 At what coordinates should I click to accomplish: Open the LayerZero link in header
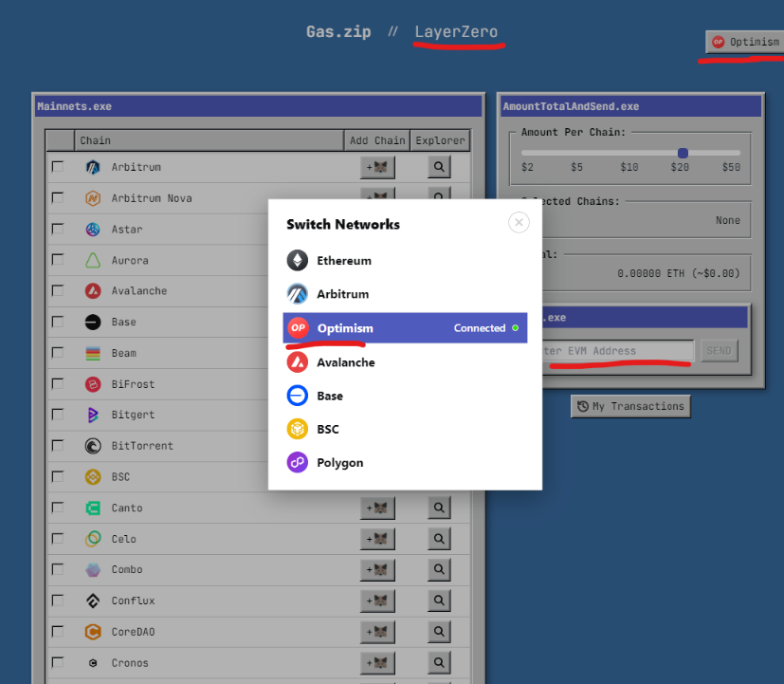(x=456, y=32)
